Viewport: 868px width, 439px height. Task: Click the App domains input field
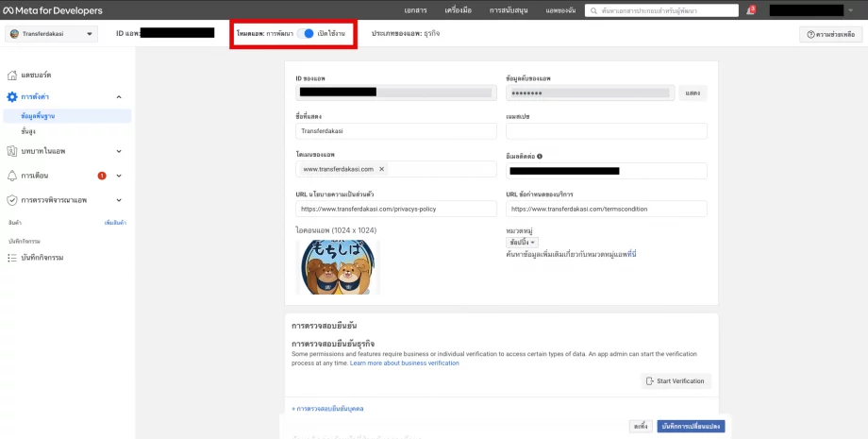[x=396, y=169]
